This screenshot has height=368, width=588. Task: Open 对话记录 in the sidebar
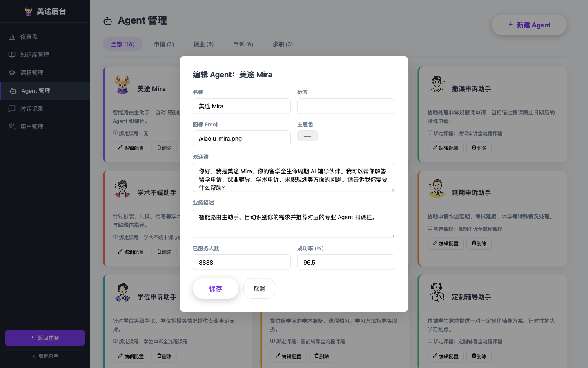(x=45, y=109)
